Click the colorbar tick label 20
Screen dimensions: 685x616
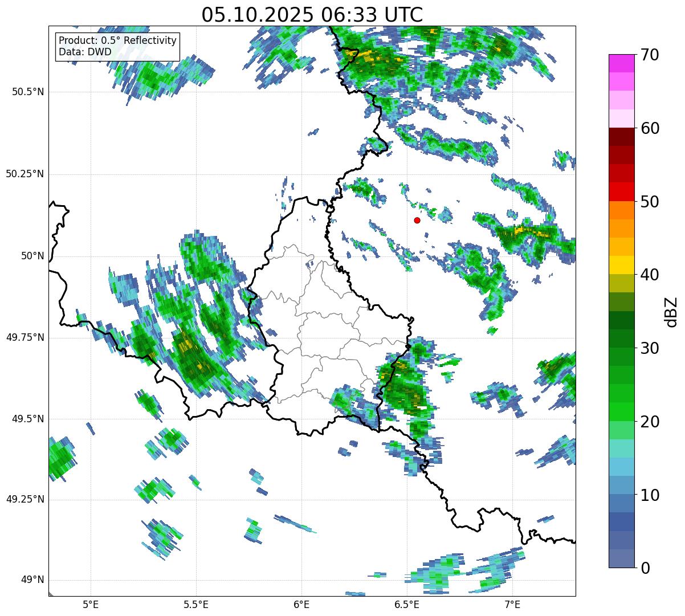pyautogui.click(x=650, y=422)
